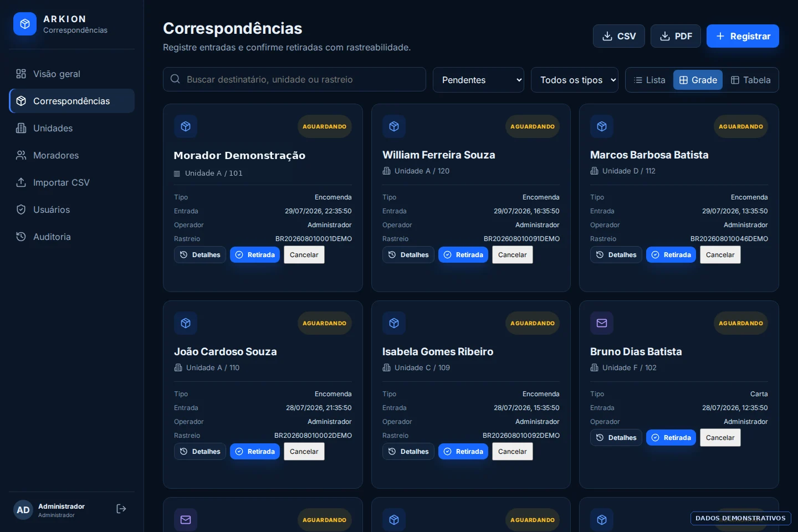Switch to Lista view
This screenshot has width=798, height=532.
click(649, 80)
